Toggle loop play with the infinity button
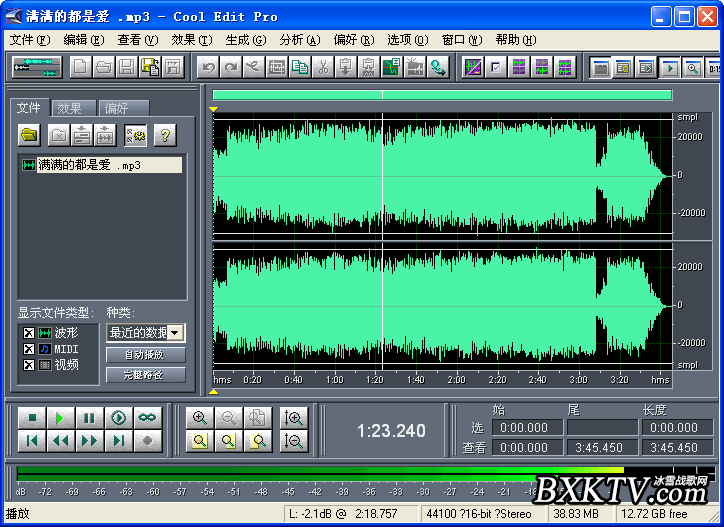 click(147, 418)
